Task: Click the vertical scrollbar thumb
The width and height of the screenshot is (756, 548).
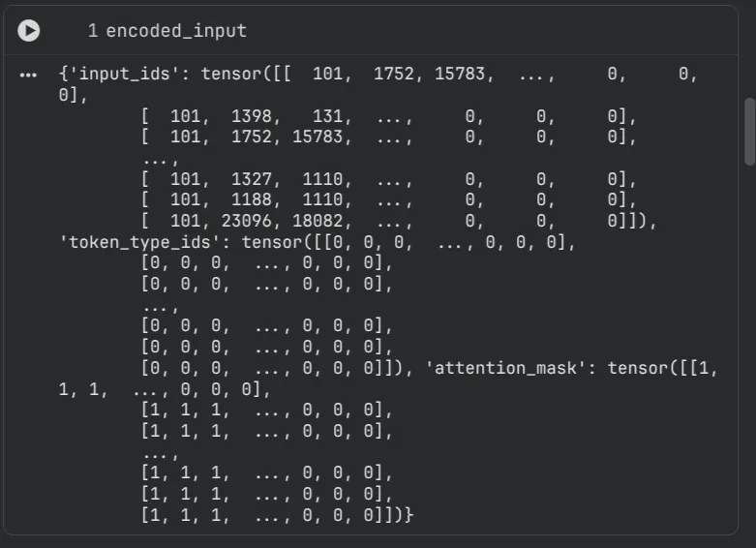Action: pos(748,131)
